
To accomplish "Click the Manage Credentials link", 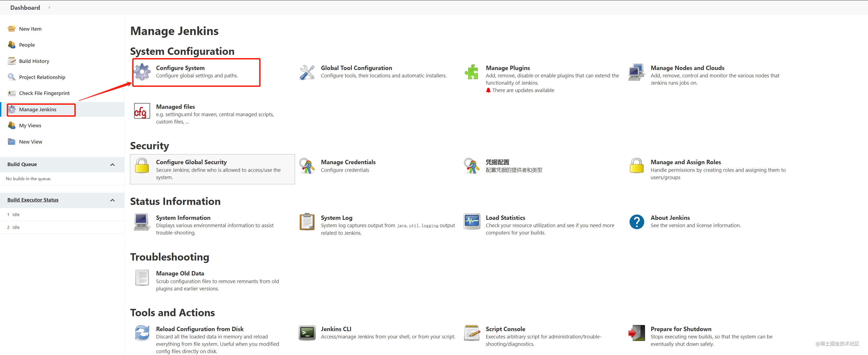I will [x=348, y=162].
